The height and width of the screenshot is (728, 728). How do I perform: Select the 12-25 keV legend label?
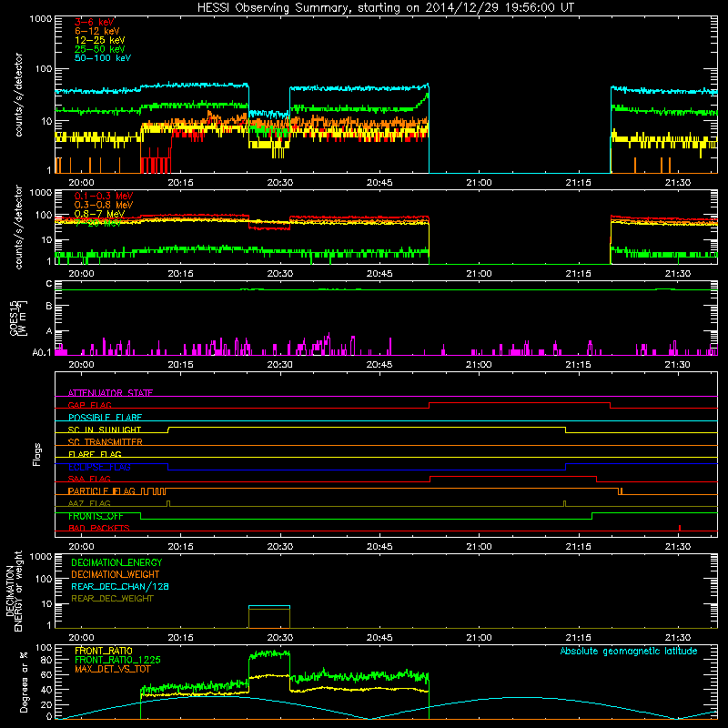point(100,40)
